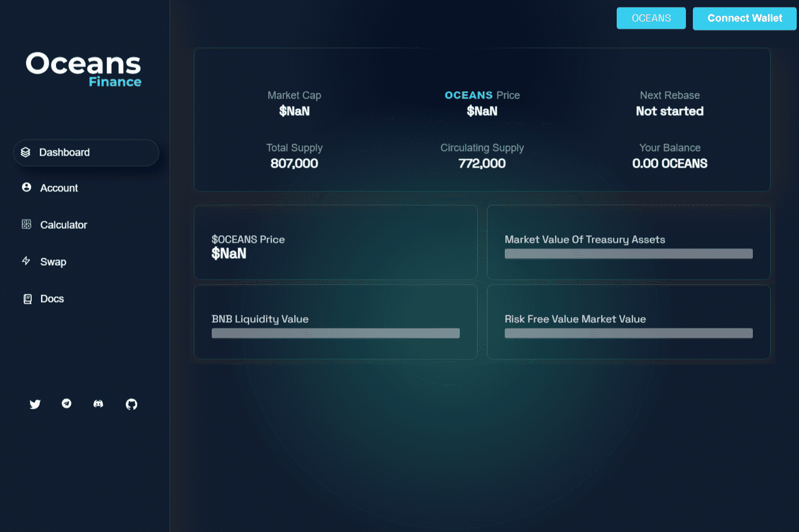The height and width of the screenshot is (532, 799).
Task: Click the Dashboard layers icon
Action: [25, 152]
